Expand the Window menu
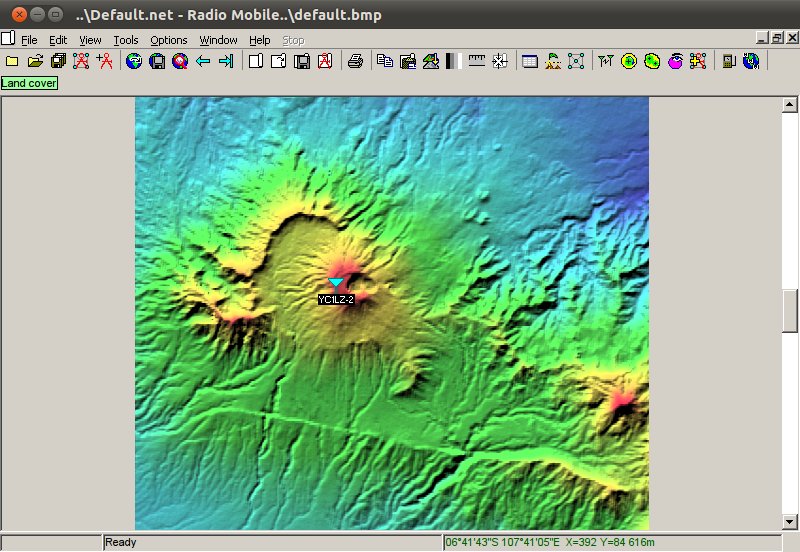Image resolution: width=800 pixels, height=552 pixels. point(218,40)
